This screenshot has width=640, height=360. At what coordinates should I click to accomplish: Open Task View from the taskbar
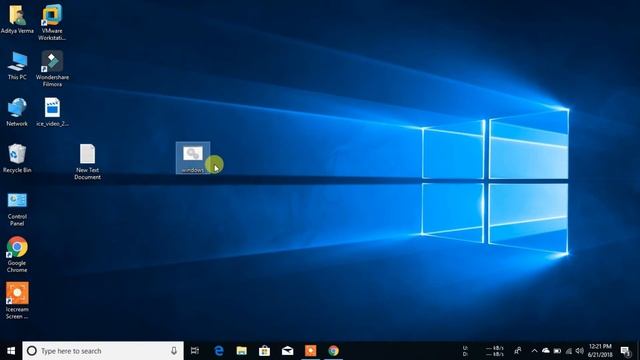point(195,351)
